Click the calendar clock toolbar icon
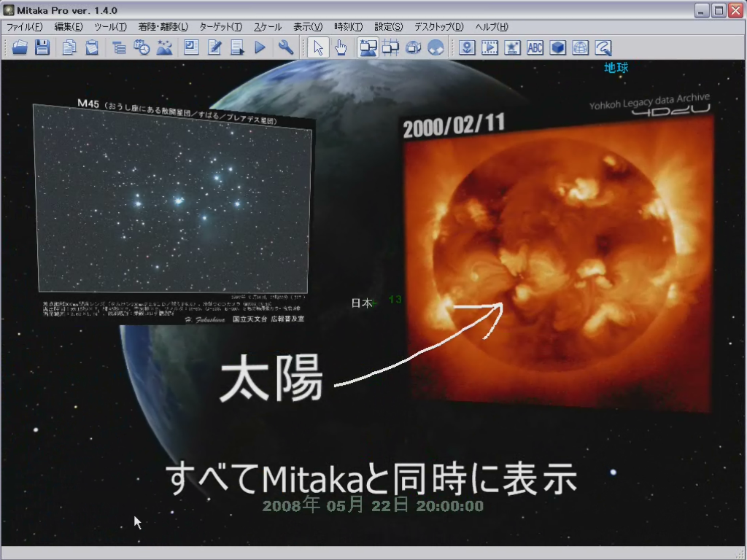 [x=142, y=47]
